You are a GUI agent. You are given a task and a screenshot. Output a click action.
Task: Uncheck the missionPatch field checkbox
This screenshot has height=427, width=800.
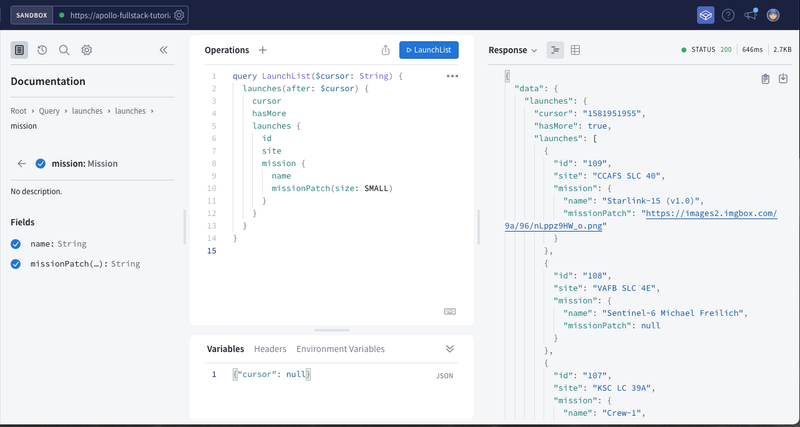tap(16, 264)
